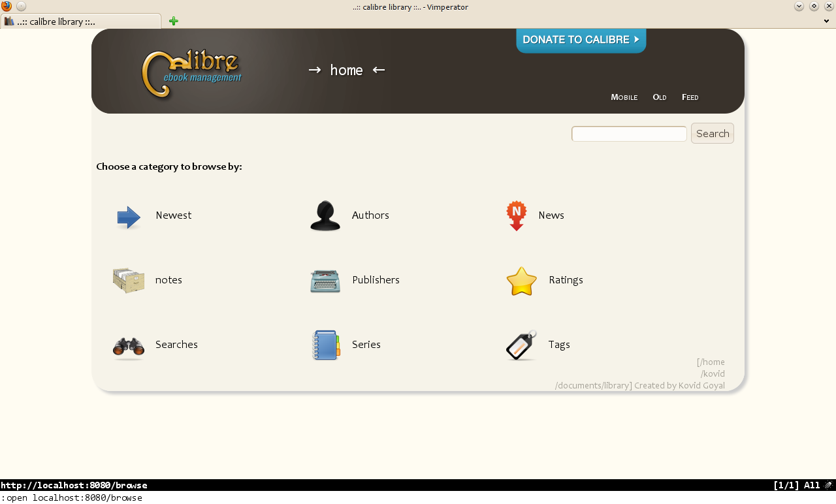This screenshot has height=504, width=836.
Task: Click the Series notebook icon
Action: 326,345
